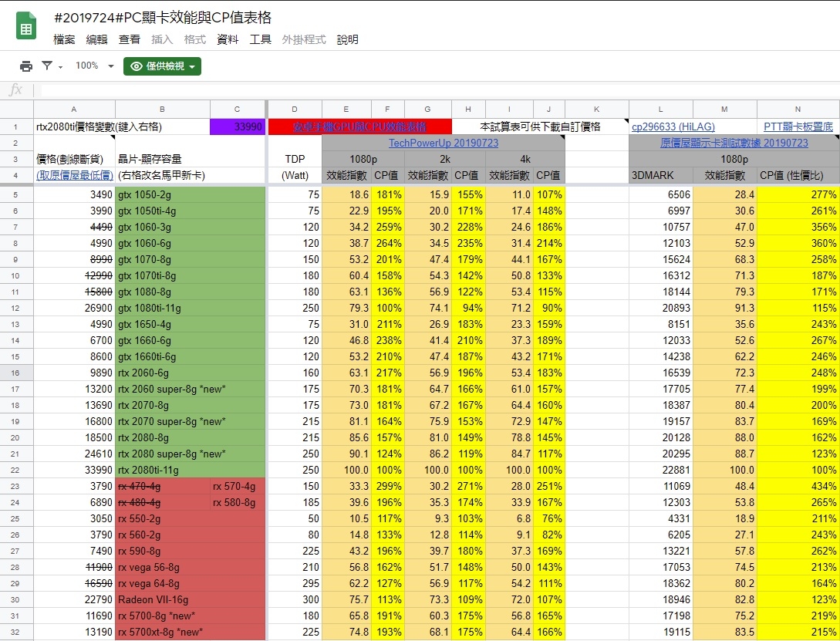Click the green Google Sheets logo
This screenshot has width=840, height=641.
[x=25, y=26]
